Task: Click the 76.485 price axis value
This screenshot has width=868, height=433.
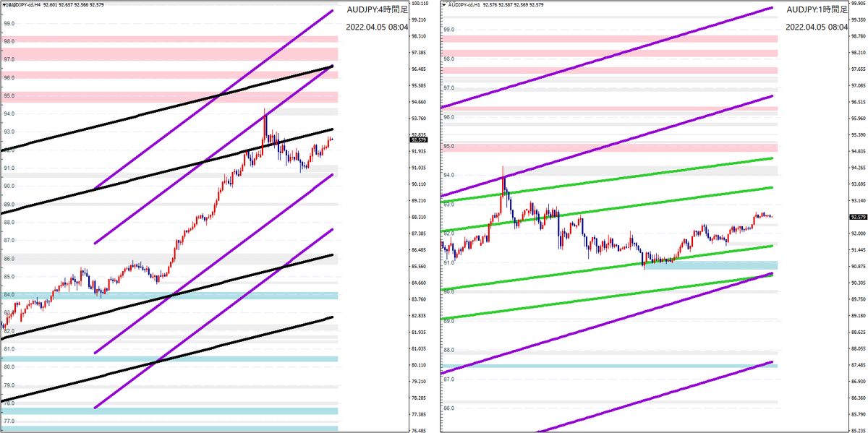Action: click(420, 430)
